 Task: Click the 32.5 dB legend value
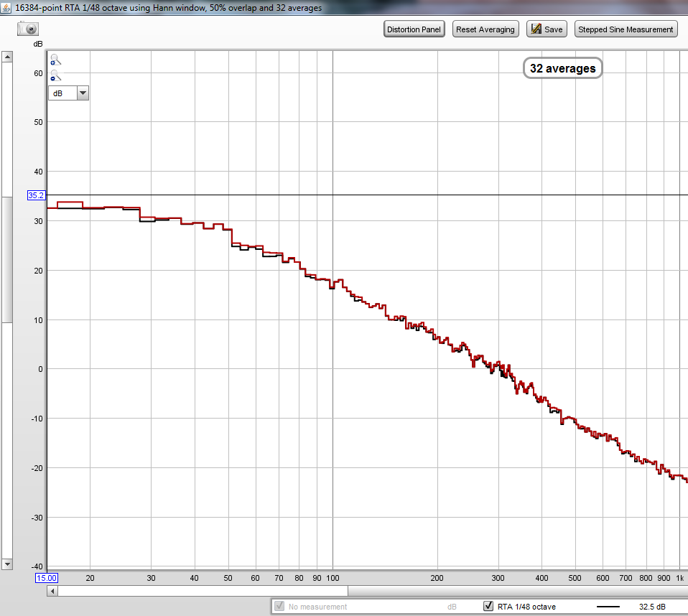coord(652,607)
